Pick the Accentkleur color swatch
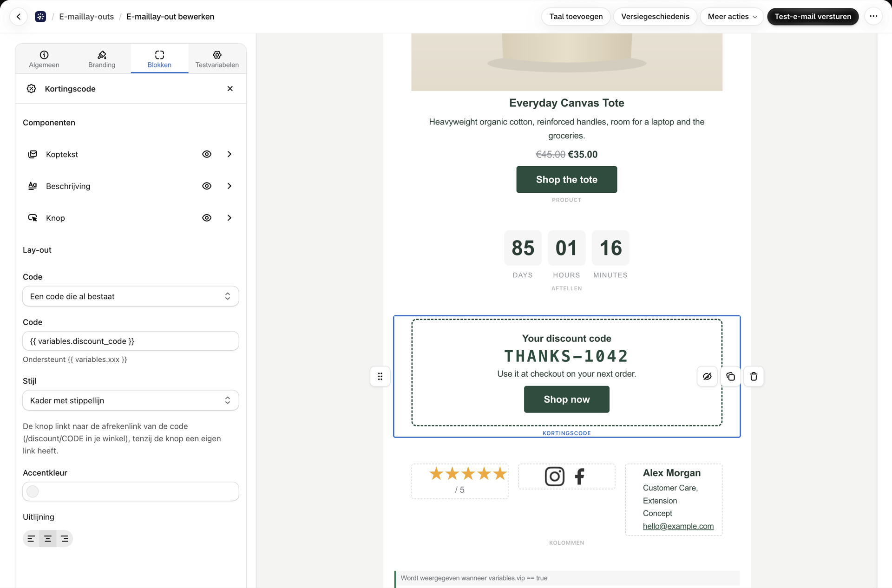Screen dimensions: 892x588 33,491
